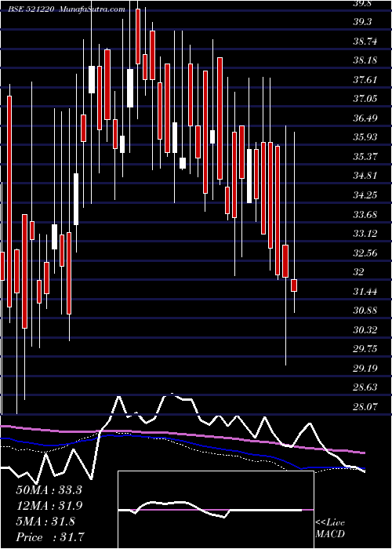This screenshot has height=549, width=392.
Task: Click inside the Live MACD inset chart
Action: point(216,510)
